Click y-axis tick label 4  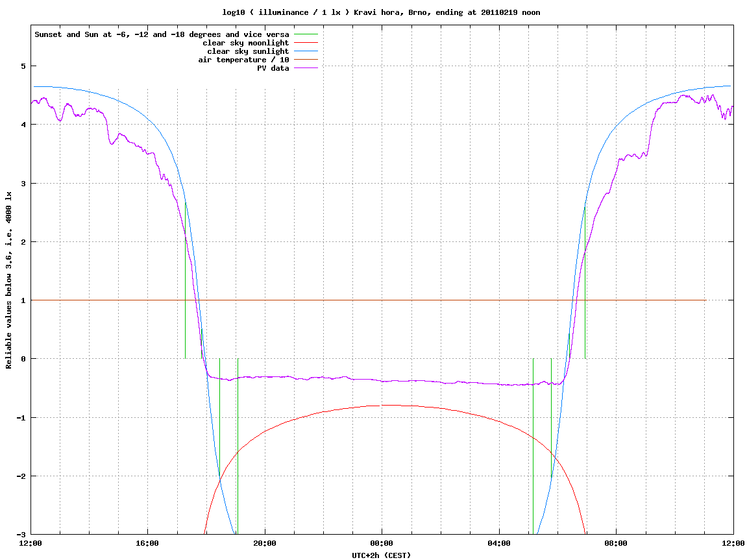click(23, 125)
